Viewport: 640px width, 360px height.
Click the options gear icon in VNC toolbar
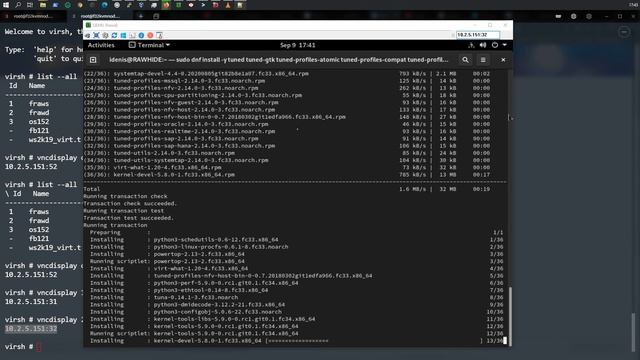click(x=105, y=36)
